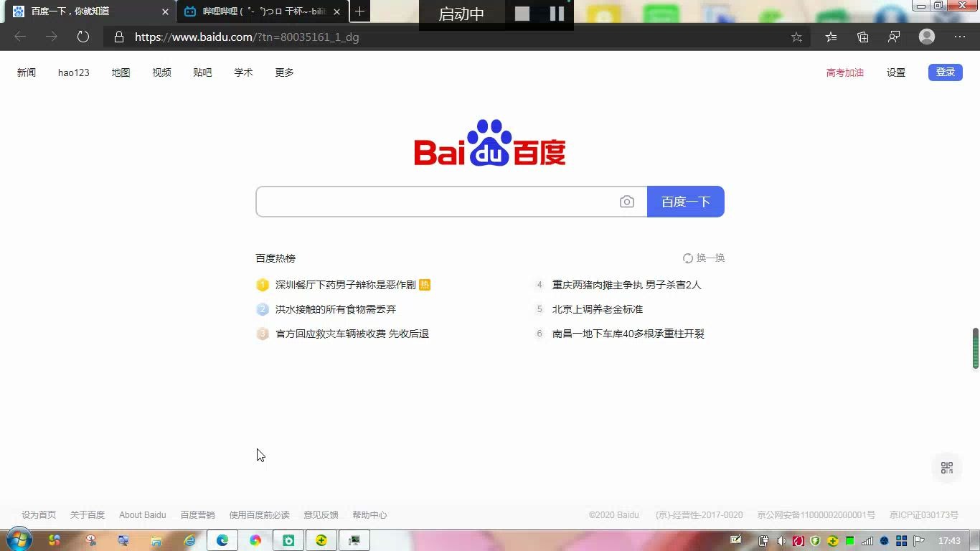Image resolution: width=980 pixels, height=551 pixels.
Task: Open the favorites list icon
Action: (831, 37)
